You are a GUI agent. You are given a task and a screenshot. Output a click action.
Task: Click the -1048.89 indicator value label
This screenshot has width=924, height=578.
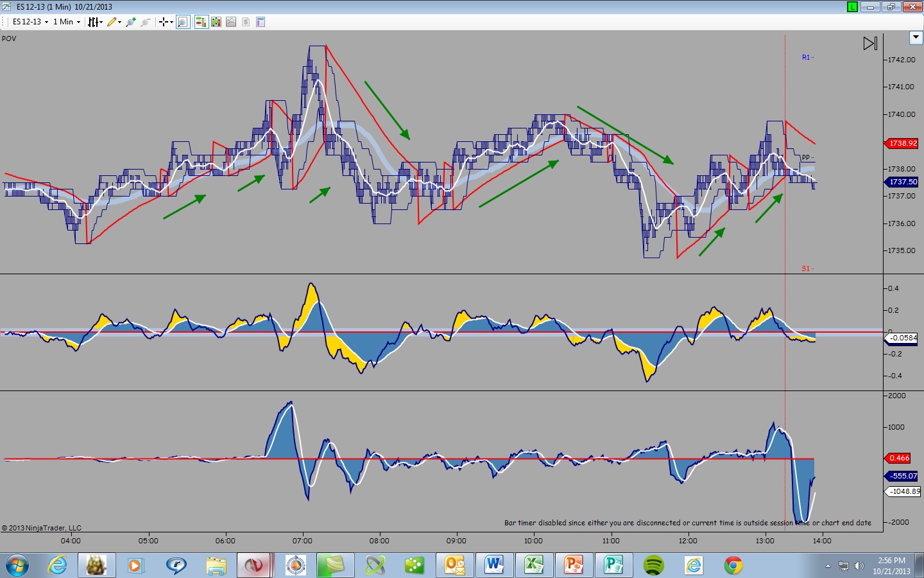904,491
